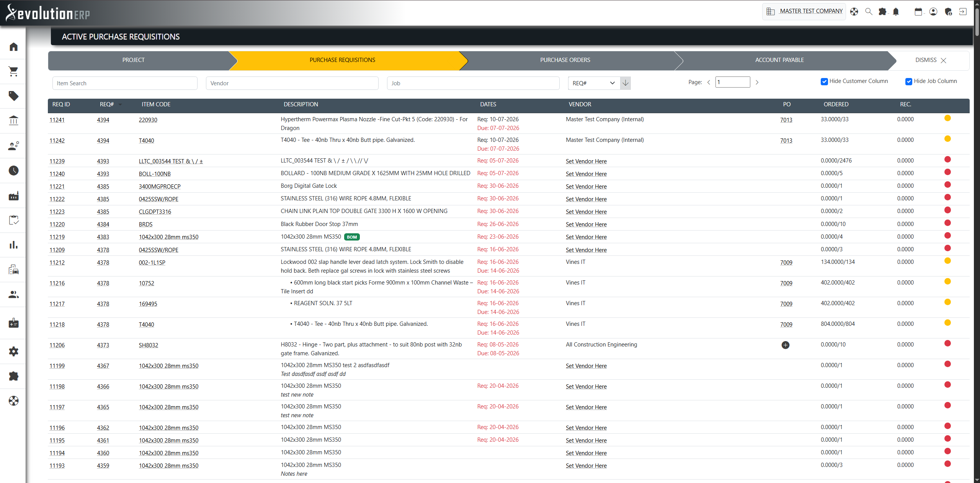Select the PURCHASE REQUISITIONS step tab
This screenshot has height=483, width=980.
(342, 60)
